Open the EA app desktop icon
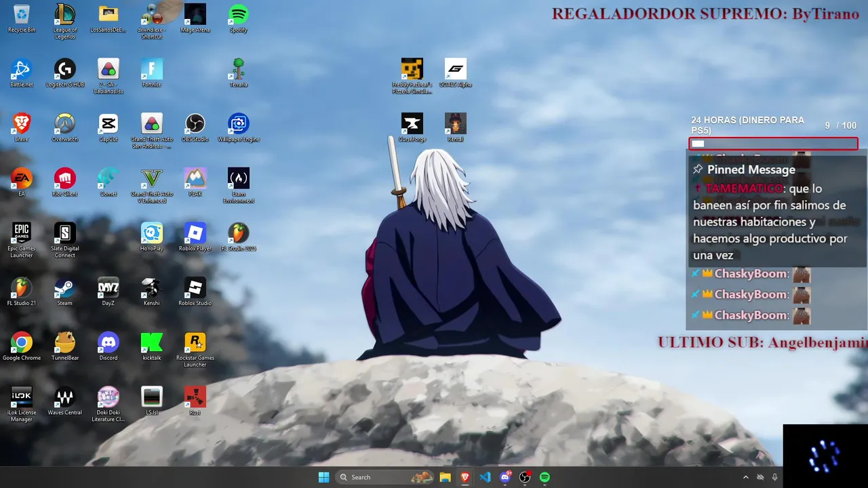The width and height of the screenshot is (868, 488). (22, 182)
